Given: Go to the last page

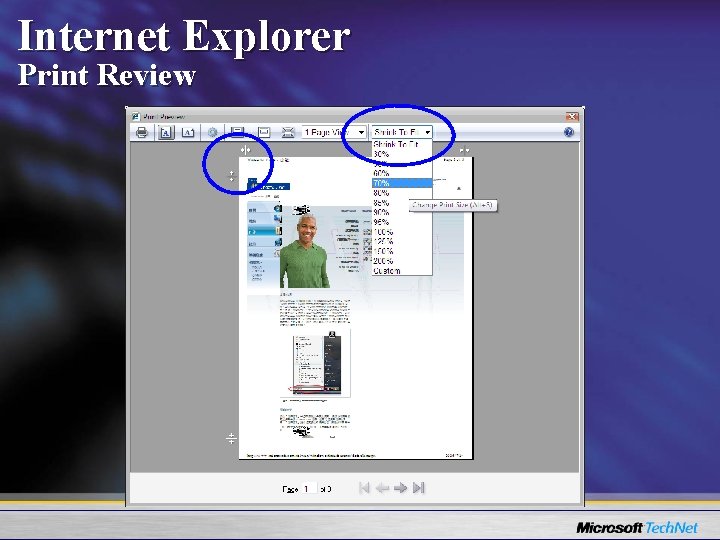Looking at the screenshot, I should [418, 488].
